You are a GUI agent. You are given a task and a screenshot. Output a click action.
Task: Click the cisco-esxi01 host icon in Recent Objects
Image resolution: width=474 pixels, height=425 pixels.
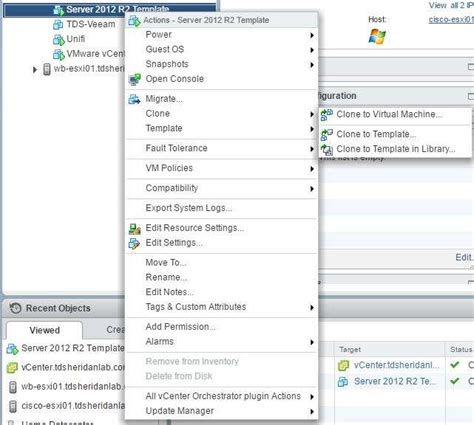click(13, 406)
